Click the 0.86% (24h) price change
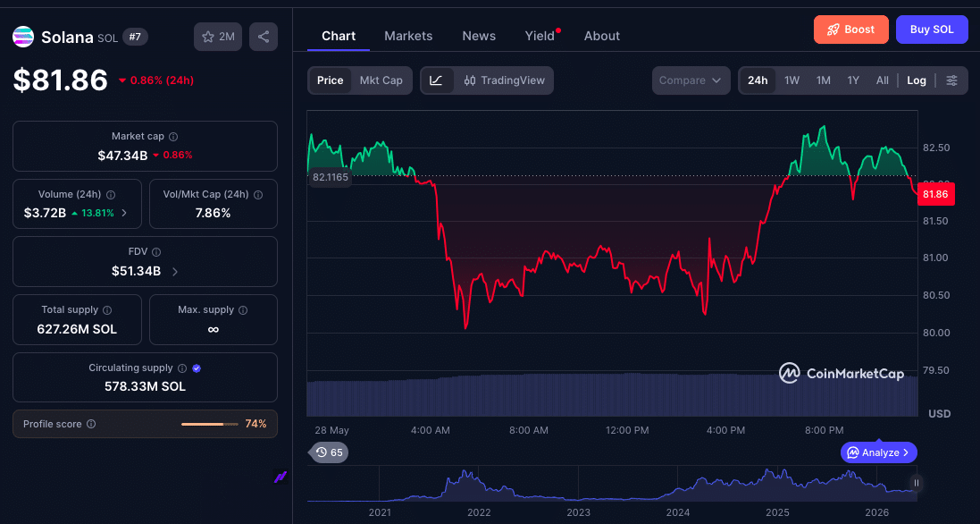This screenshot has height=524, width=980. tap(155, 80)
